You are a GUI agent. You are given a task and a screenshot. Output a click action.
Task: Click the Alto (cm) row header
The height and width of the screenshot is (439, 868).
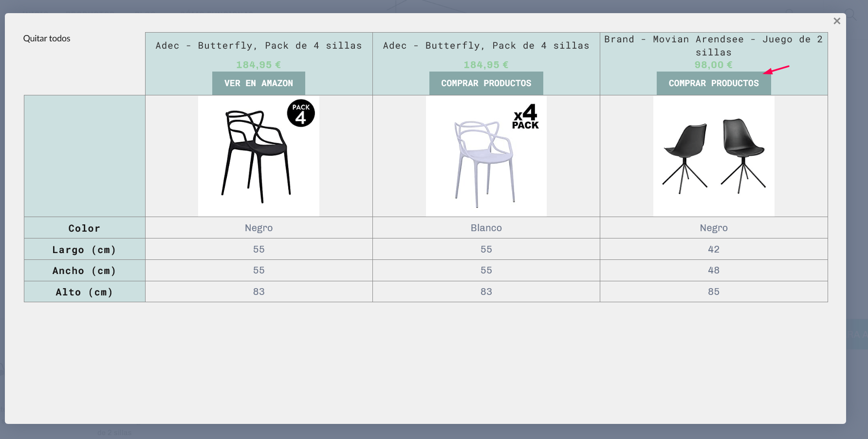click(x=84, y=292)
